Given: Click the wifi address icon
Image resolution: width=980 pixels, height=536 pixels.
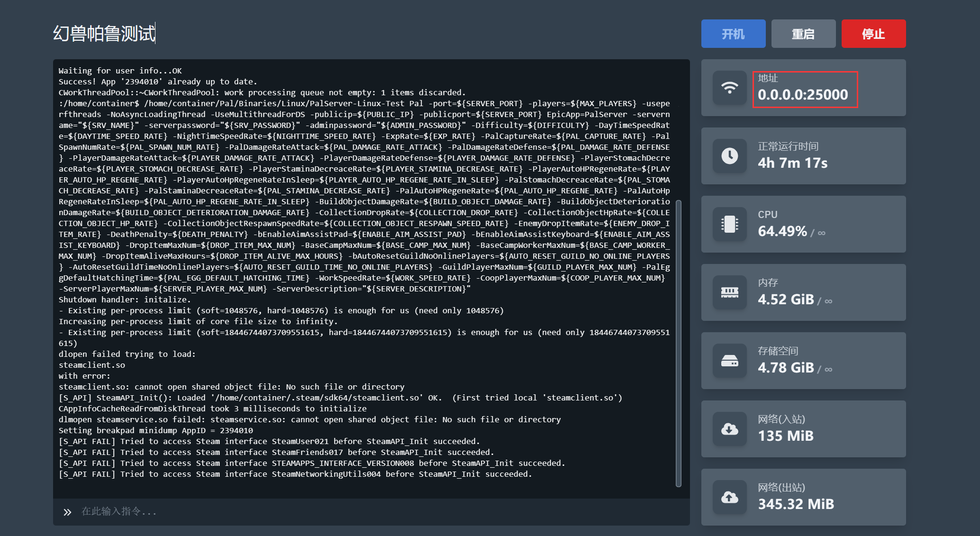Looking at the screenshot, I should pos(729,88).
